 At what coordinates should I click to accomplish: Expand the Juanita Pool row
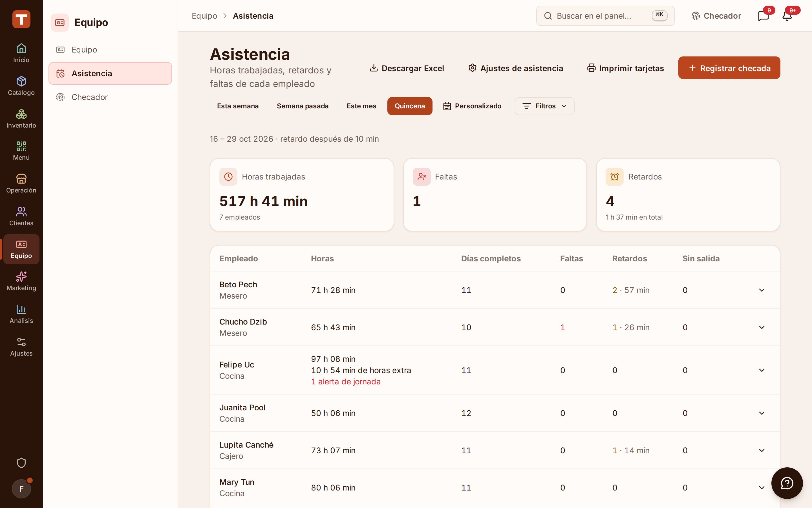762,413
